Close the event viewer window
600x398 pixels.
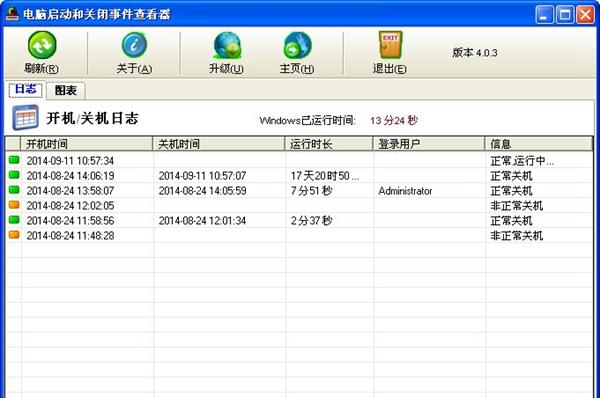coord(585,15)
